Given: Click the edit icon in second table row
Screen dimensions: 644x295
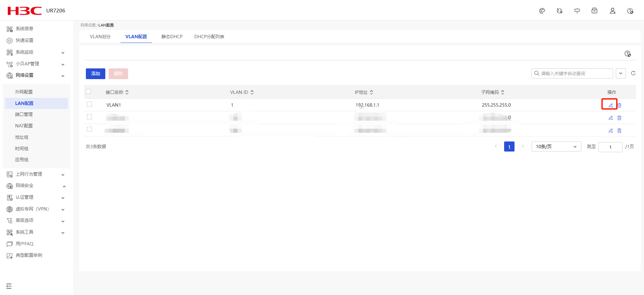Looking at the screenshot, I should (610, 118).
